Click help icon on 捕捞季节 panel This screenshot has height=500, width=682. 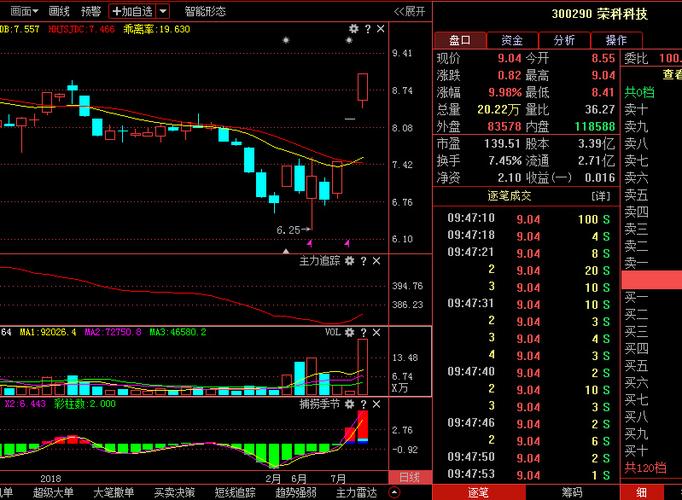[x=364, y=404]
